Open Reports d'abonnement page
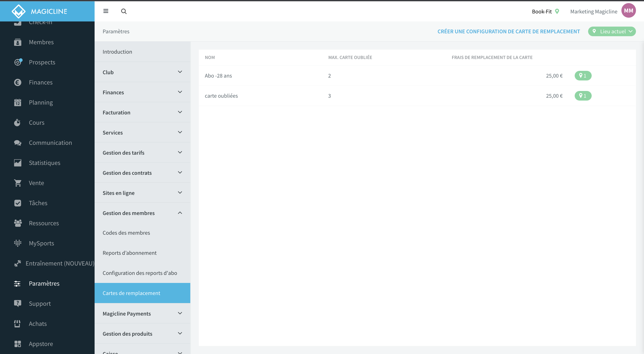The image size is (644, 354). pyautogui.click(x=142, y=253)
